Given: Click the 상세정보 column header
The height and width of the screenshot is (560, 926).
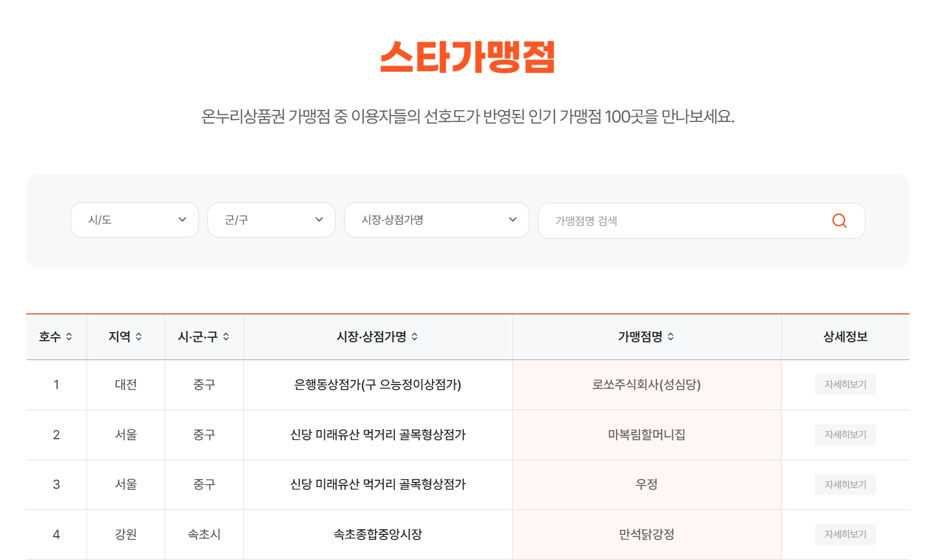Looking at the screenshot, I should point(845,337).
